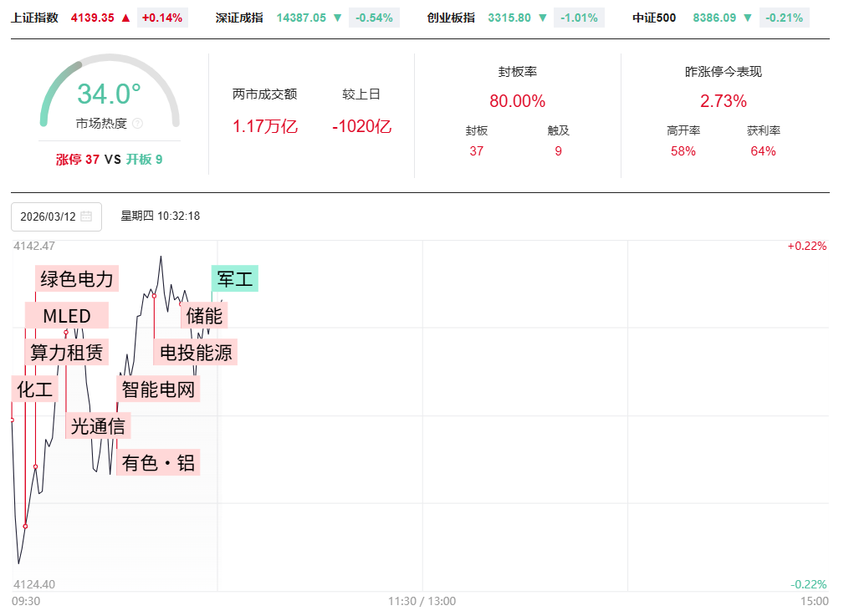
Task: Click the down arrow beside 创业板指 value
Action: (x=543, y=18)
